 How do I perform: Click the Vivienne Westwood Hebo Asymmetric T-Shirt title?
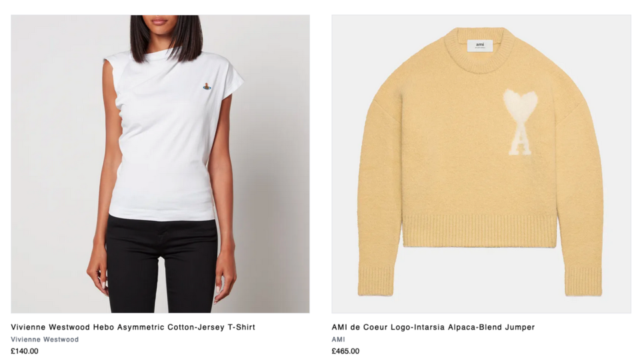pos(133,327)
